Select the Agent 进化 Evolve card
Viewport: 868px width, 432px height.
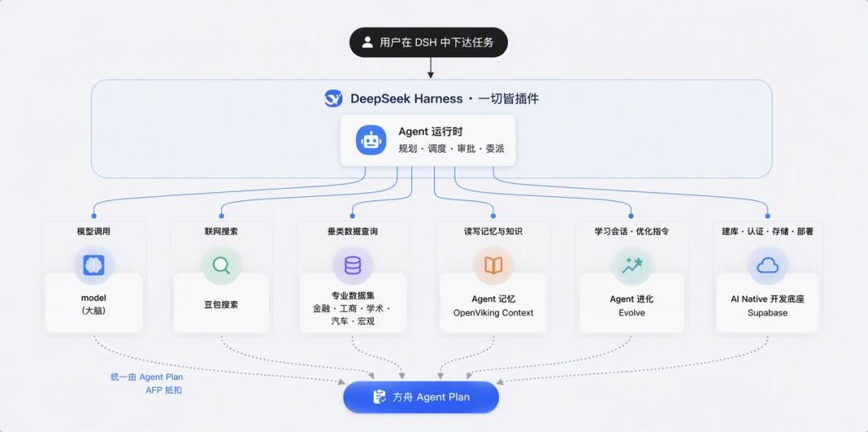[x=632, y=303]
